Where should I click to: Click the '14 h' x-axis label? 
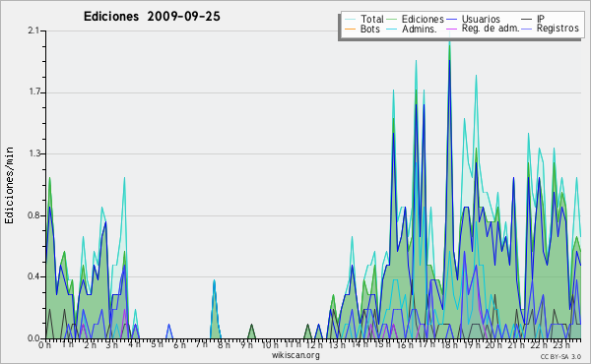360,344
